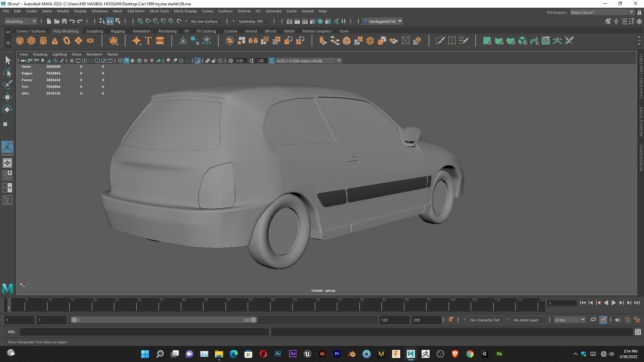The image size is (644, 362).
Task: Toggle the color management view transform
Action: tap(272, 61)
